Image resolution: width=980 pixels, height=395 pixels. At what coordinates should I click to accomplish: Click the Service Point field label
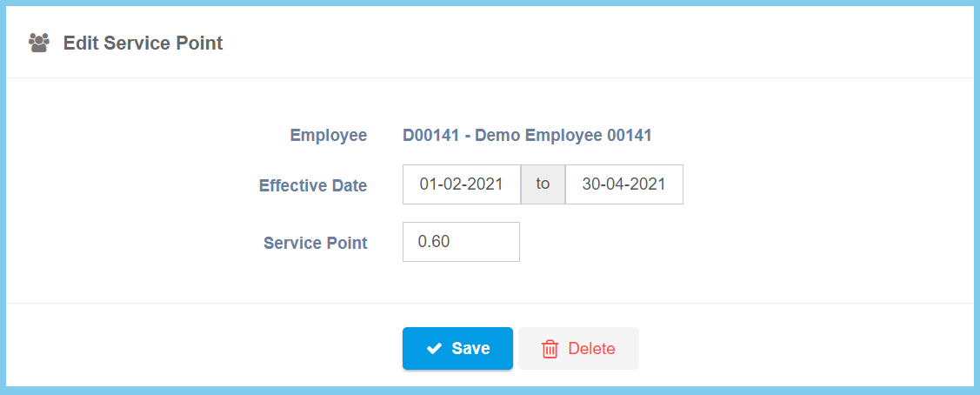coord(315,243)
